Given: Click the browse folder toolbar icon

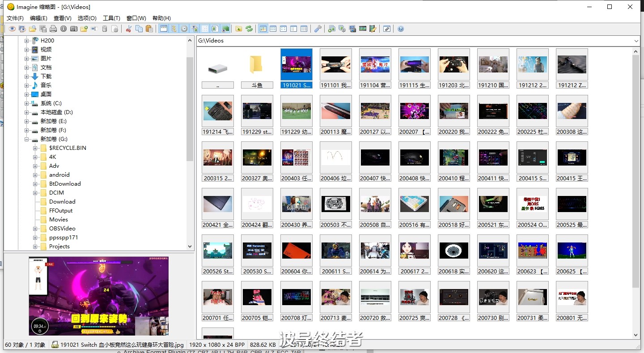Looking at the screenshot, I should 33,29.
